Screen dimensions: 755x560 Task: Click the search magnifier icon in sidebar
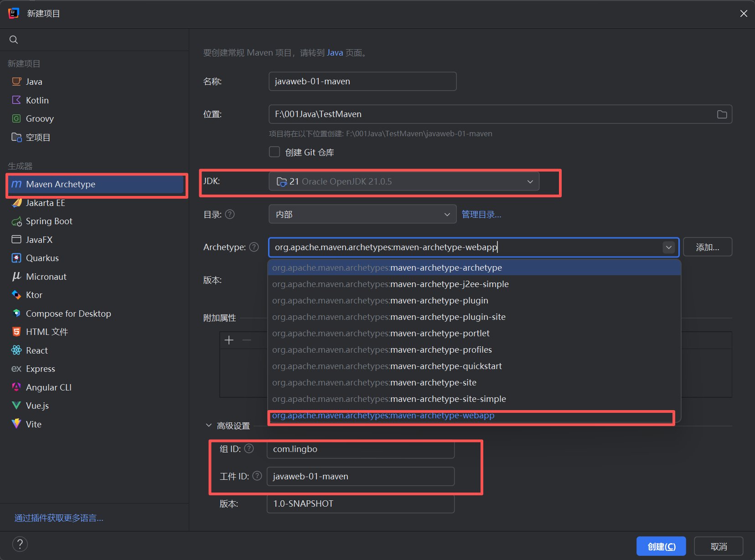click(14, 40)
